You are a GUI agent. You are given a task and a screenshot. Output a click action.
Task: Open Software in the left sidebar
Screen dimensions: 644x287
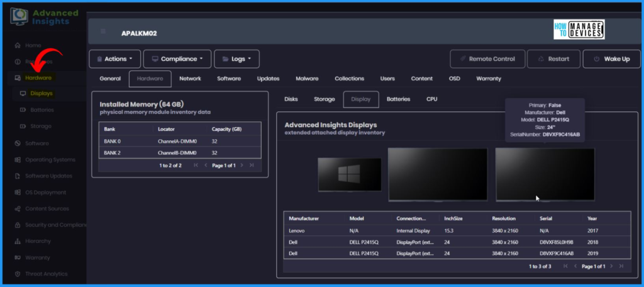(x=37, y=143)
